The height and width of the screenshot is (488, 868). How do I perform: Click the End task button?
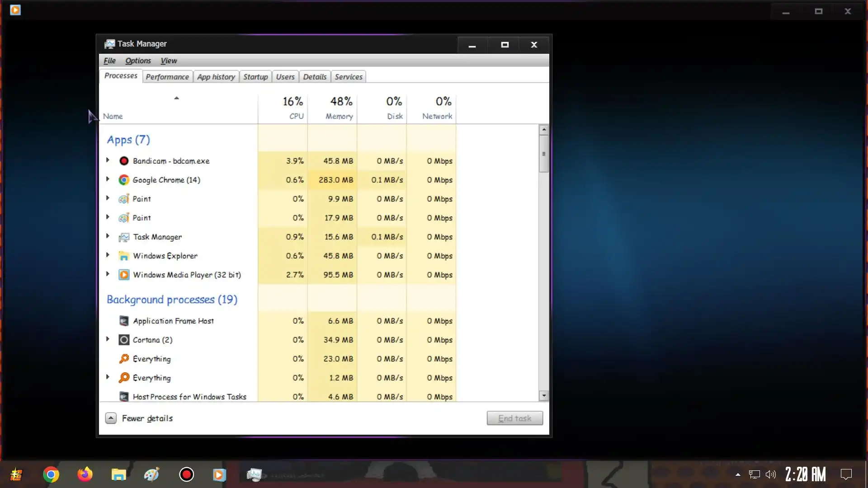pos(514,418)
